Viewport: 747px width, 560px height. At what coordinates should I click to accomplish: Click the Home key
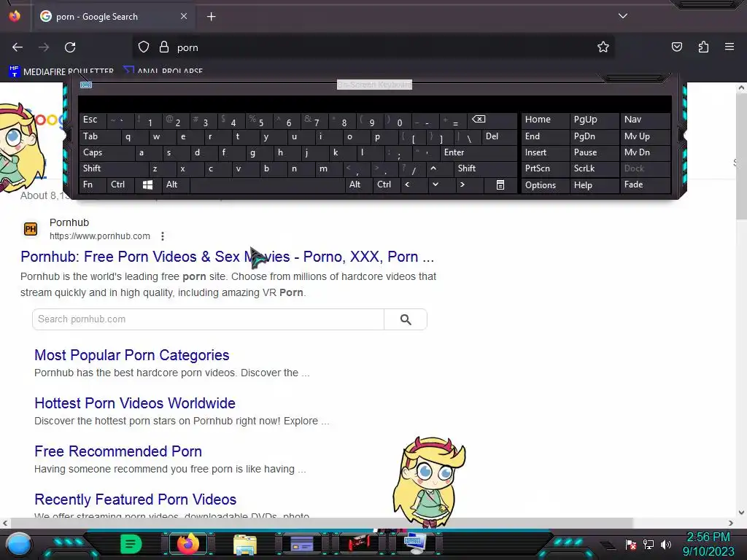coord(546,120)
